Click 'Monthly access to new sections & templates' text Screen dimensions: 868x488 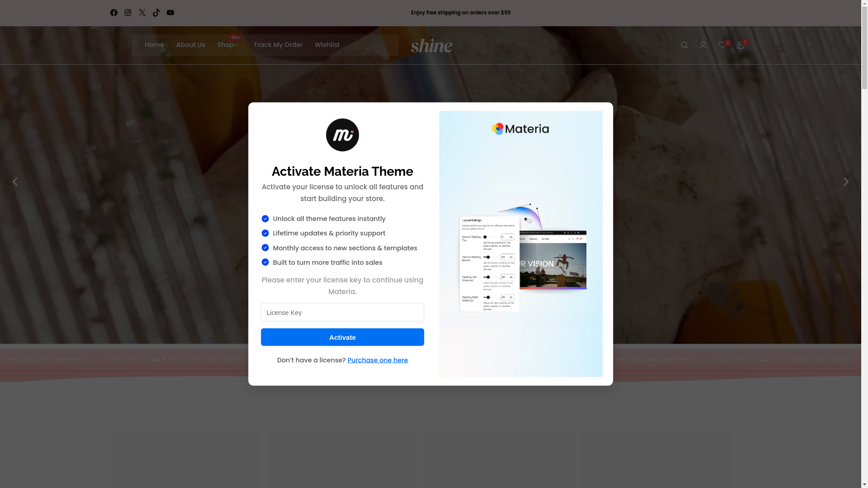point(345,248)
